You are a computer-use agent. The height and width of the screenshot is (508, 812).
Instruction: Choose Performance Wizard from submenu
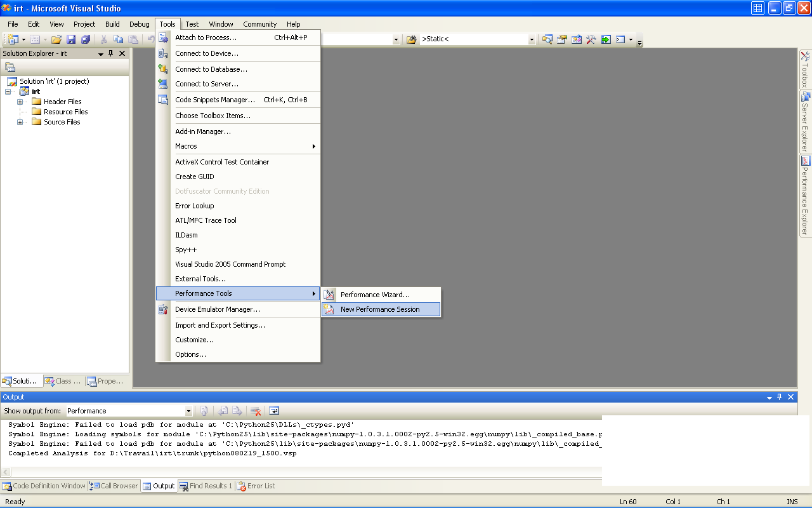(375, 295)
